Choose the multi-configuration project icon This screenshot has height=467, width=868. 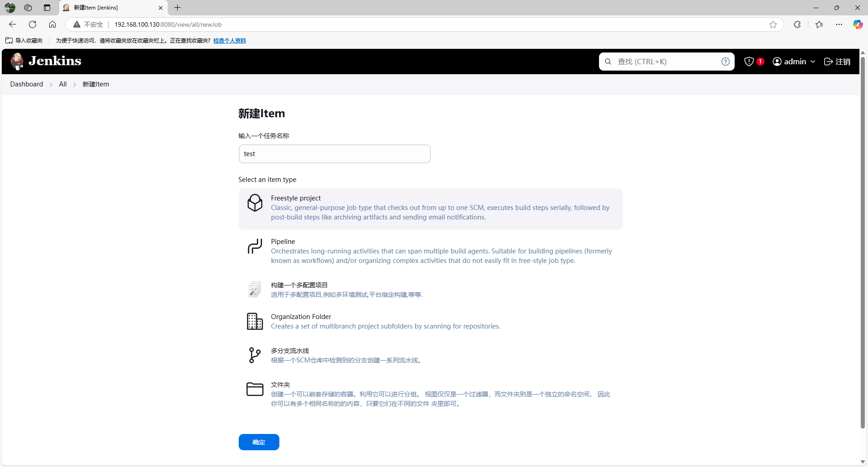click(255, 290)
